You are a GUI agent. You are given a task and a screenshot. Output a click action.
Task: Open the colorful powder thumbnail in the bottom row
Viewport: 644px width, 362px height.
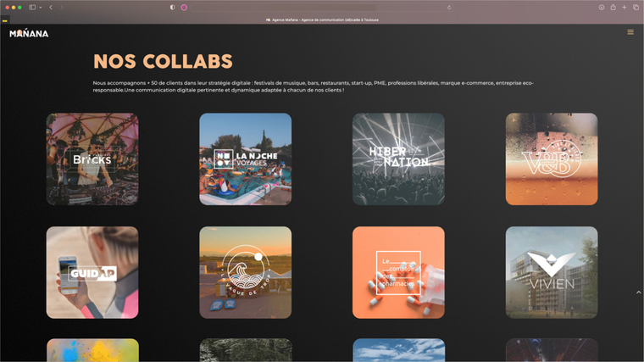(x=92, y=350)
